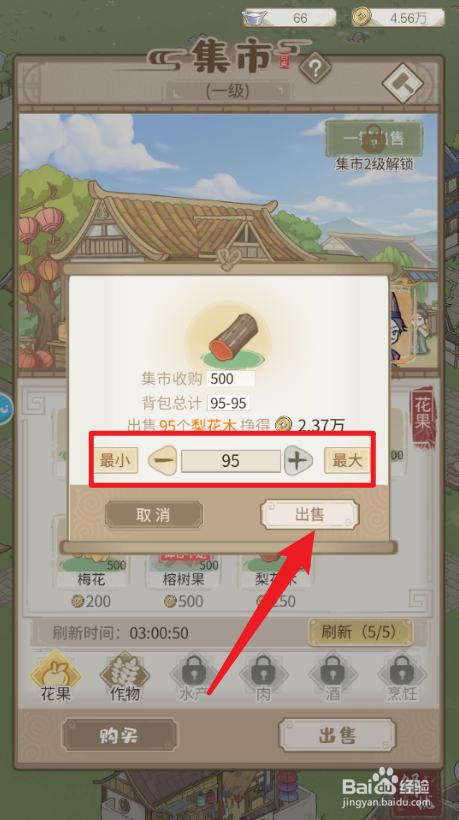Switch to the 作物 category tab

coord(124,675)
